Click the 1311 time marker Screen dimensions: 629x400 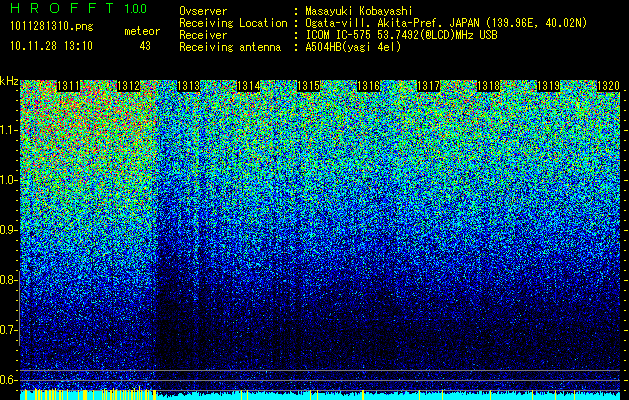[69, 86]
